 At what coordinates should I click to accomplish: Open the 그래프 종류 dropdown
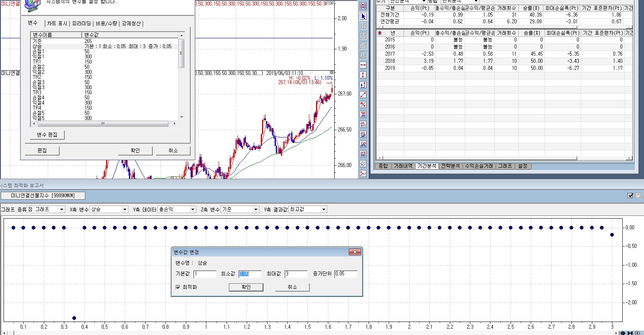coord(62,210)
